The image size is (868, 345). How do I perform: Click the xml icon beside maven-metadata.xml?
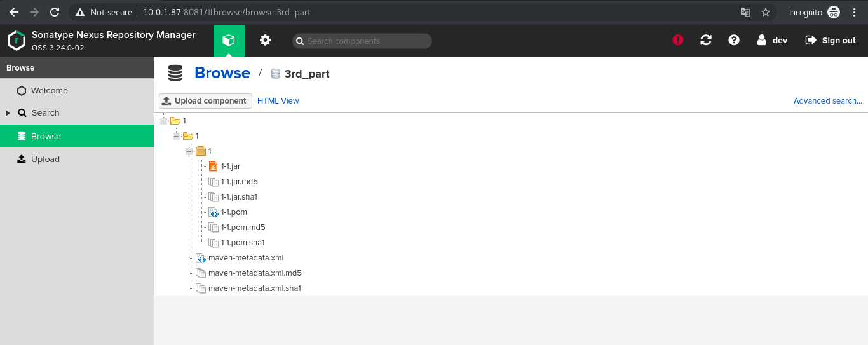coord(201,257)
